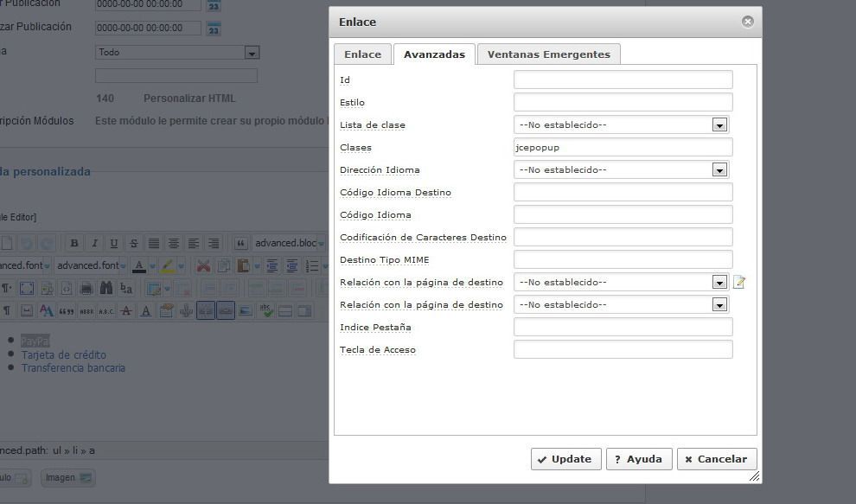Right-align text in the editor toolbar
This screenshot has width=856, height=504.
(214, 243)
